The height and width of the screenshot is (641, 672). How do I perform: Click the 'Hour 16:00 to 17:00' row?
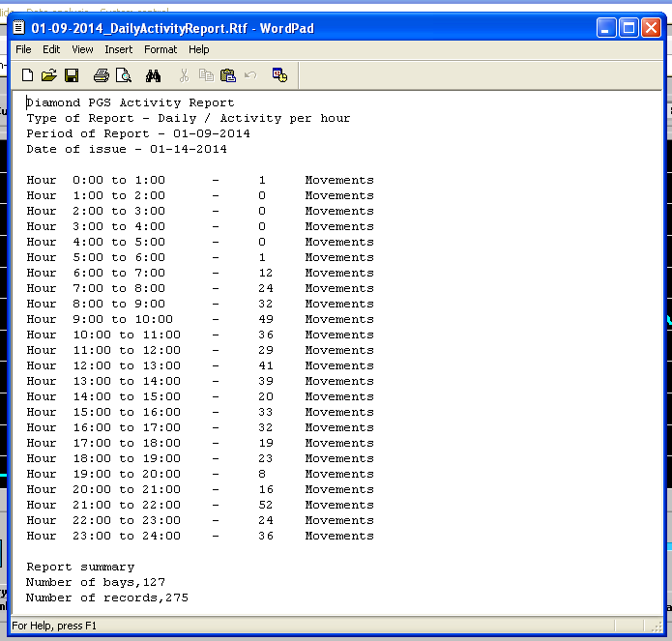click(200, 427)
